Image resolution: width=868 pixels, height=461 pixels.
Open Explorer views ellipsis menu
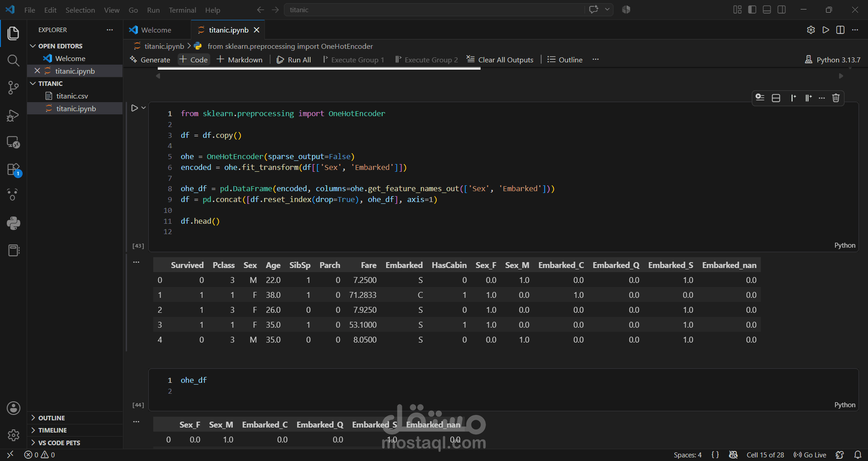pyautogui.click(x=110, y=30)
